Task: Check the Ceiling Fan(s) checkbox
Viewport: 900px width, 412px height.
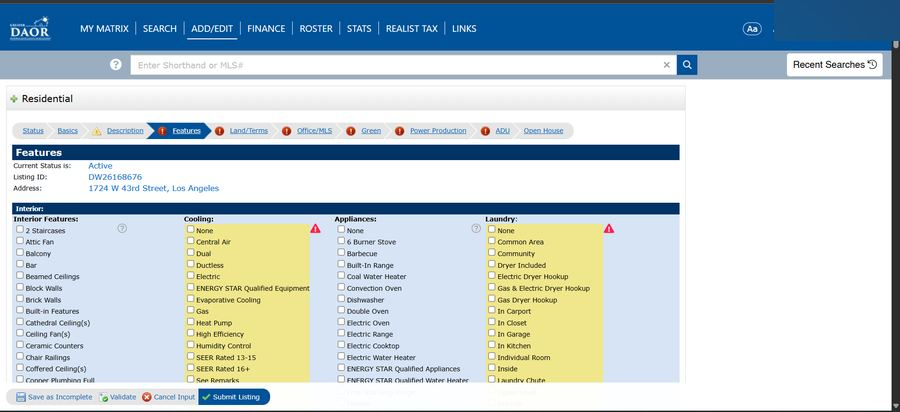Action: (x=20, y=333)
